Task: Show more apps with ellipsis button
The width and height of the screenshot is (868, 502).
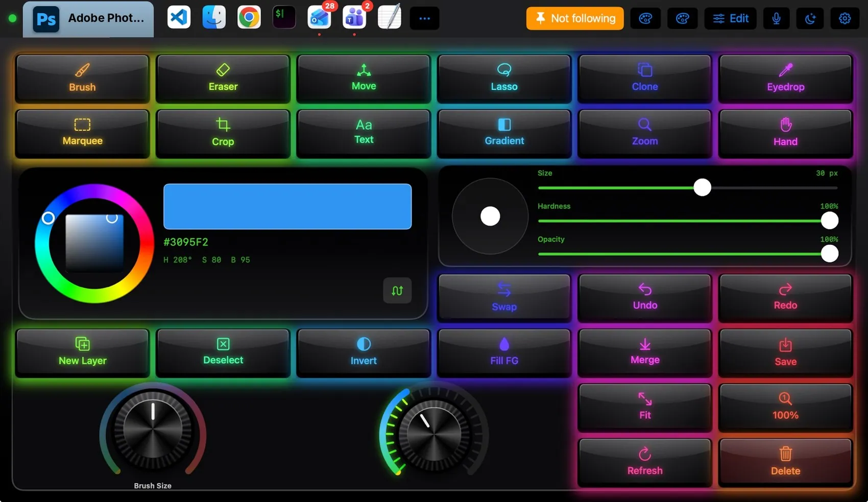Action: 424,18
